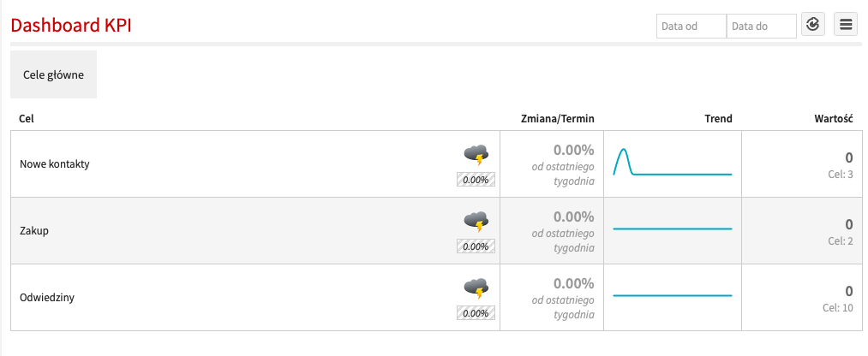The height and width of the screenshot is (356, 868).
Task: Click the refresh icon button
Action: tap(813, 26)
